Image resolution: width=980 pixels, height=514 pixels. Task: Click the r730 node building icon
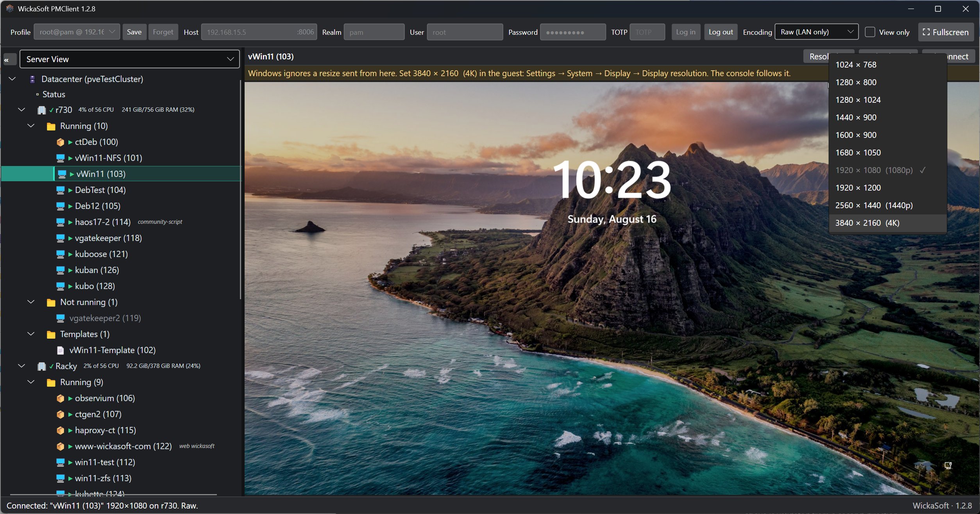point(41,110)
